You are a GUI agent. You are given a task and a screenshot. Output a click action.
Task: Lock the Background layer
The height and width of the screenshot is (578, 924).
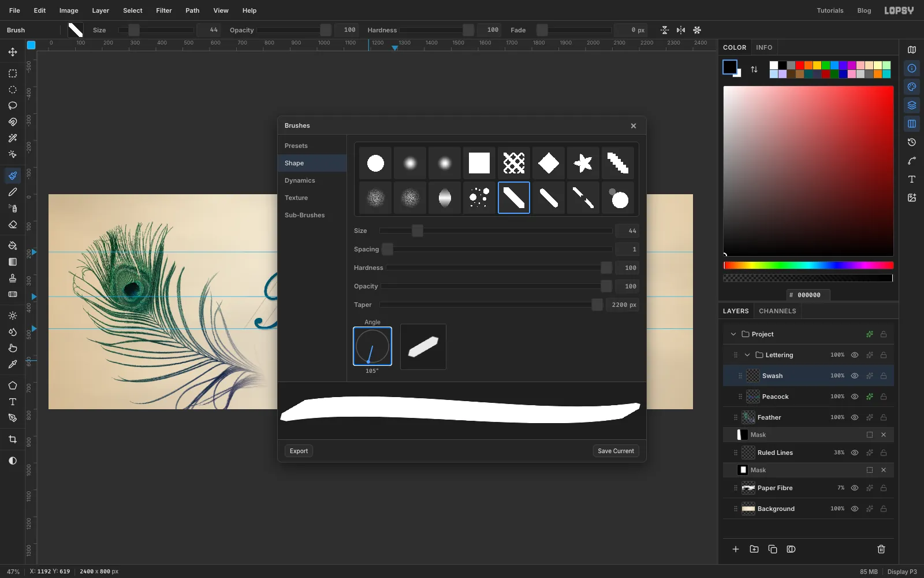[884, 509]
